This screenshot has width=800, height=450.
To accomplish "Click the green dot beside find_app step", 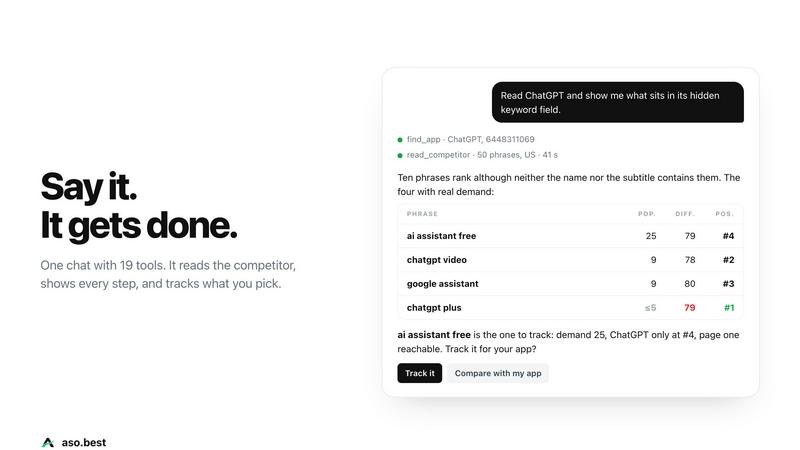I will 400,140.
